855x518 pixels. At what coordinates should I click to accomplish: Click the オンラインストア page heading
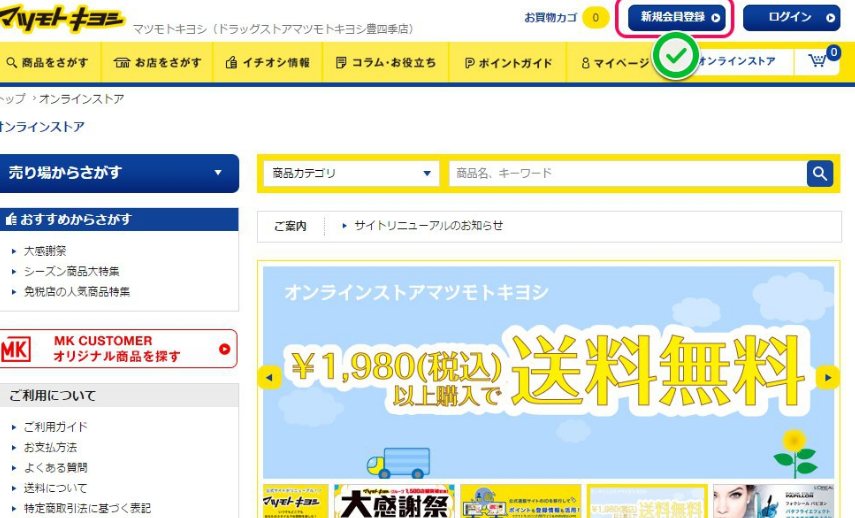click(43, 127)
